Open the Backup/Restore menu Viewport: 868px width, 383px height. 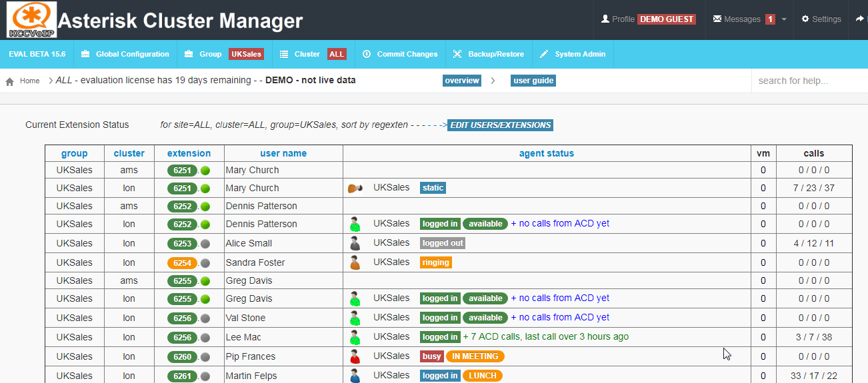click(x=489, y=54)
